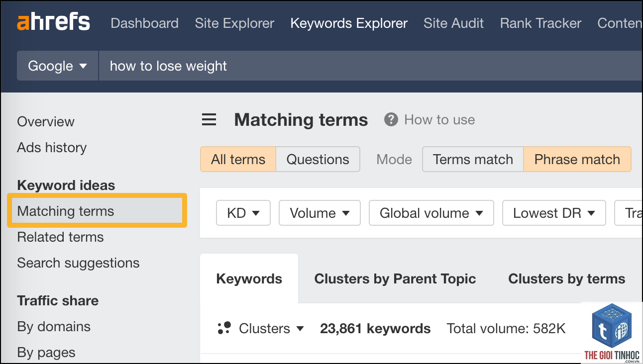Click the Clusters dots icon
Screen dimensions: 643x364
(x=224, y=328)
